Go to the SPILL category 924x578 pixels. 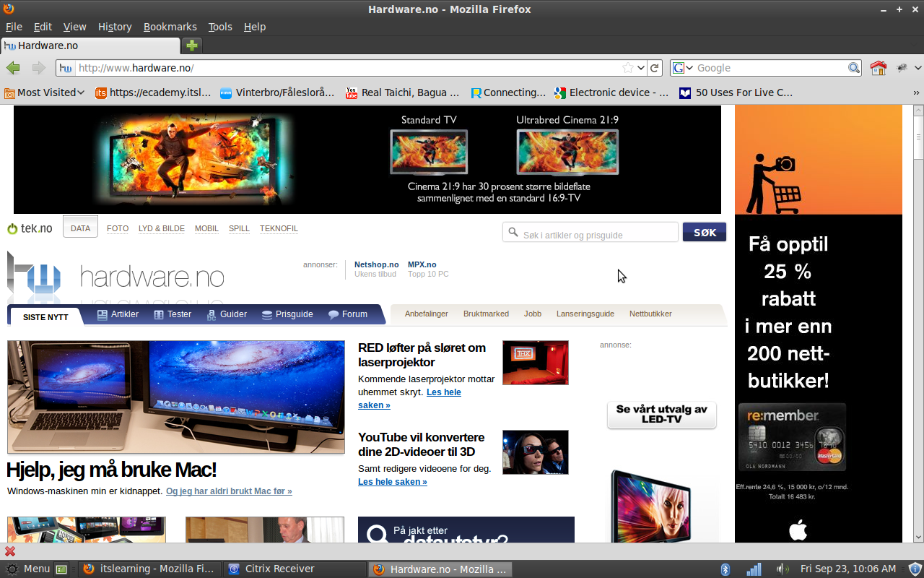pyautogui.click(x=239, y=228)
